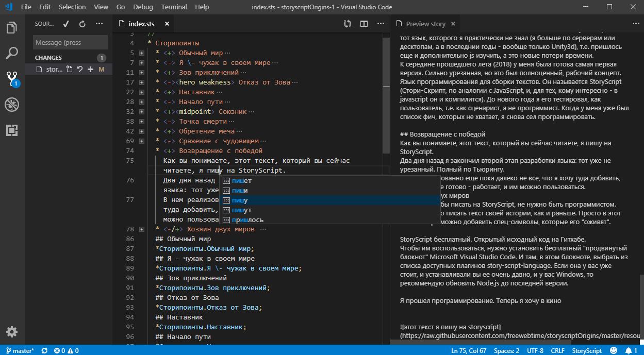Open the Go menu

click(121, 7)
